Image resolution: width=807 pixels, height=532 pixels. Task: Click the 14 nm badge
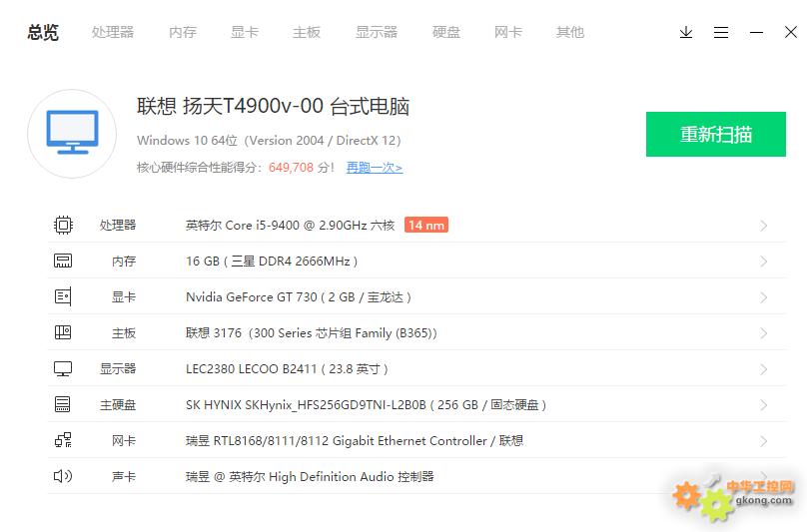tap(426, 225)
